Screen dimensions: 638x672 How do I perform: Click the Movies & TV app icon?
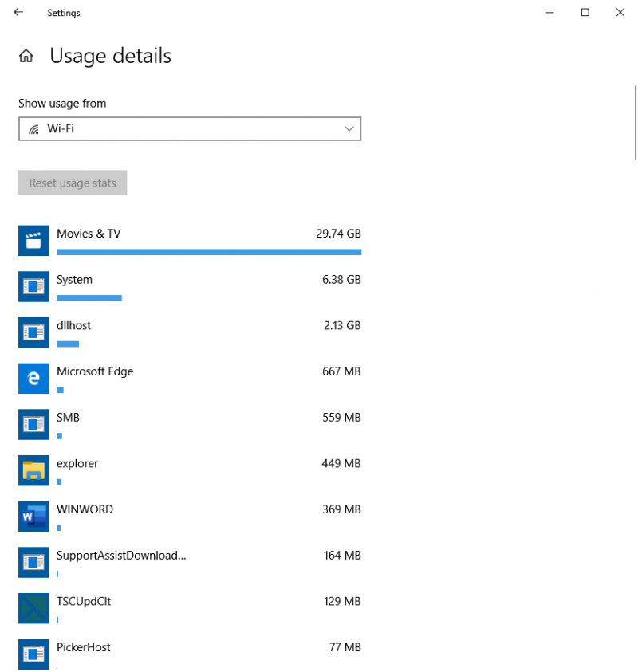(x=33, y=241)
